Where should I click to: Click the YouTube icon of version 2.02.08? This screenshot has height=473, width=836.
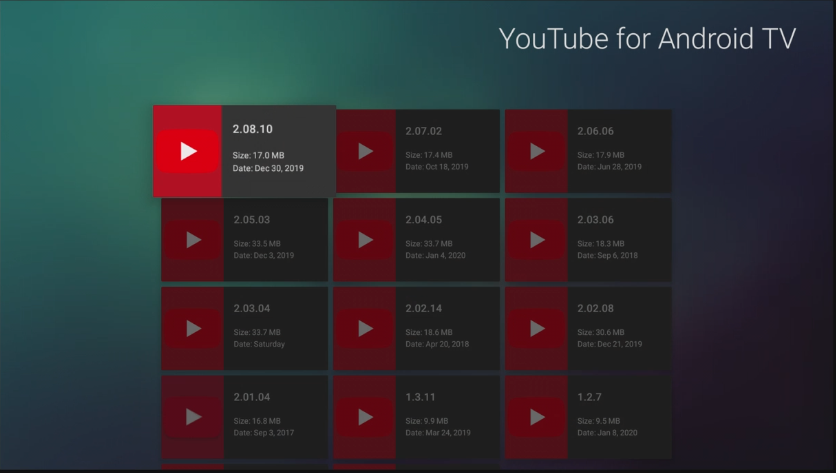tap(536, 328)
